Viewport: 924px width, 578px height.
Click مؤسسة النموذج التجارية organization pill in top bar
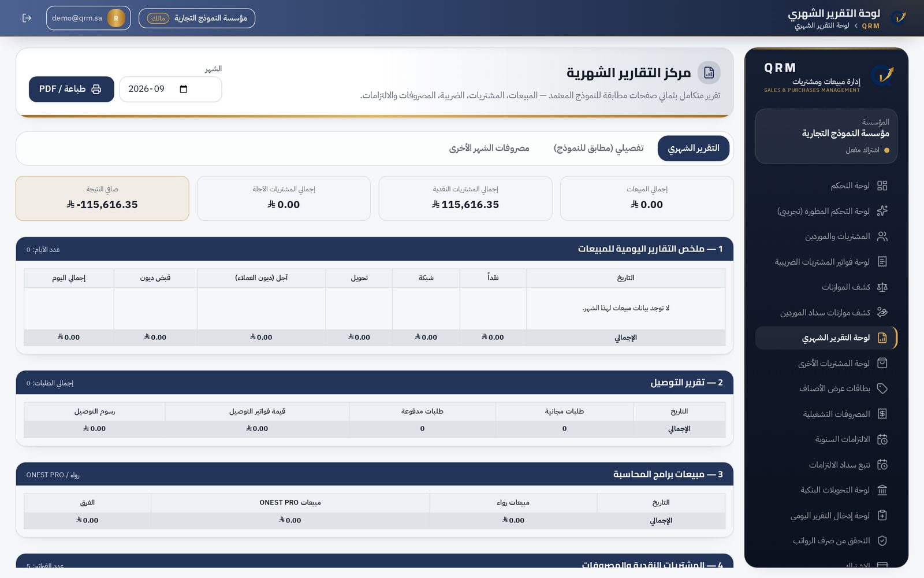point(197,18)
